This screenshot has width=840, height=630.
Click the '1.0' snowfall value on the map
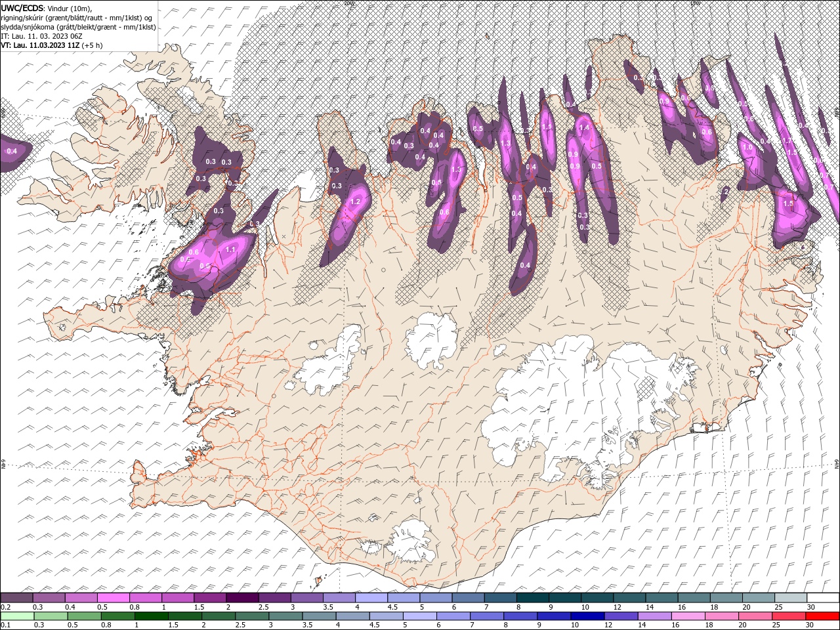tap(747, 147)
